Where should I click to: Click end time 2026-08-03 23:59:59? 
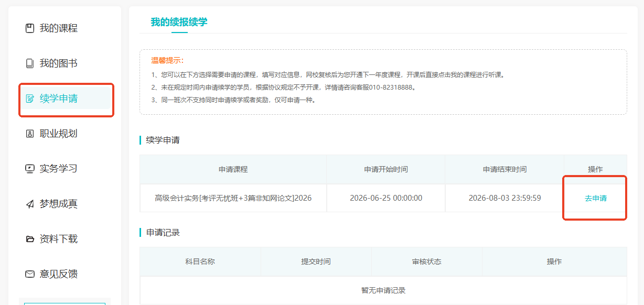[x=505, y=198]
